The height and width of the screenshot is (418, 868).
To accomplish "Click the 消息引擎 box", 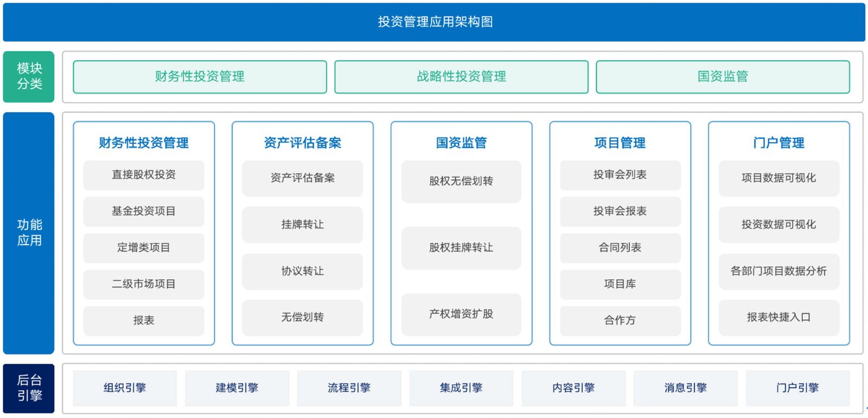I will point(685,388).
